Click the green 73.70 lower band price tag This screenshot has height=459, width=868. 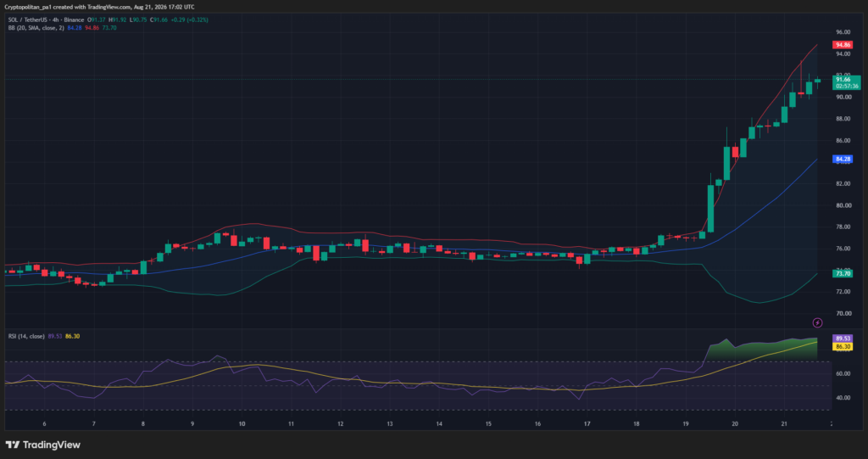click(x=843, y=273)
